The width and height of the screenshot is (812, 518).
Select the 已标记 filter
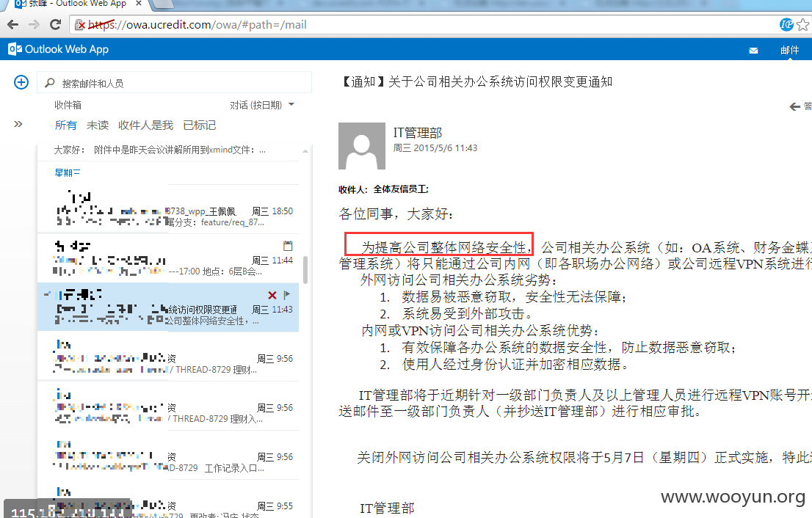pyautogui.click(x=200, y=125)
